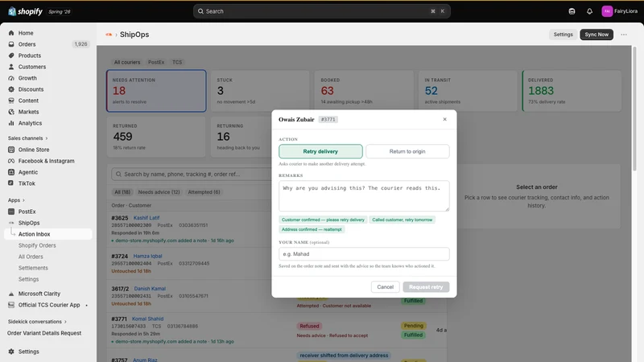The image size is (644, 362).
Task: Close the Owais Zubair dialog
Action: (x=444, y=119)
